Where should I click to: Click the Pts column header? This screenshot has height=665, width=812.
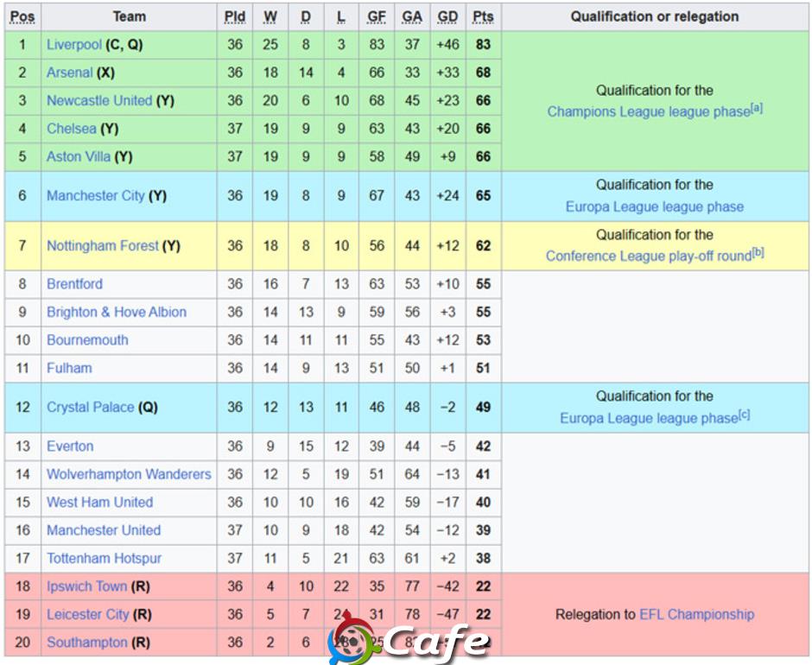pos(483,17)
